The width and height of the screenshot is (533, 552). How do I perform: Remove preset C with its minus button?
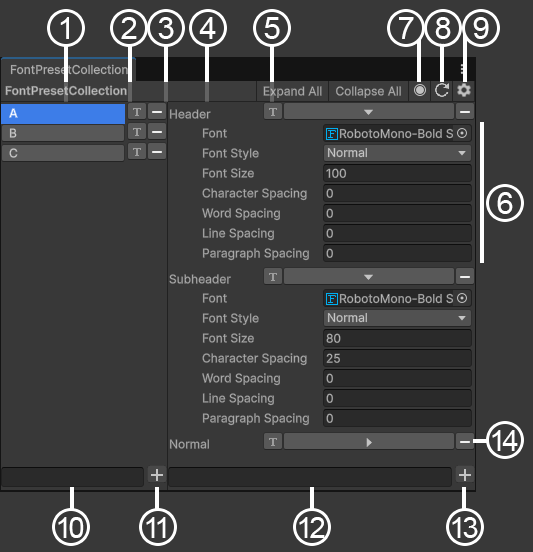(157, 152)
